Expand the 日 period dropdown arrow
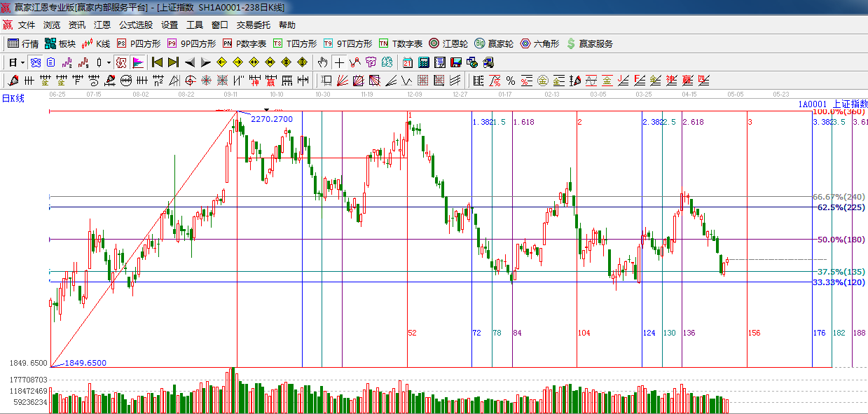The image size is (868, 414). click(x=22, y=62)
